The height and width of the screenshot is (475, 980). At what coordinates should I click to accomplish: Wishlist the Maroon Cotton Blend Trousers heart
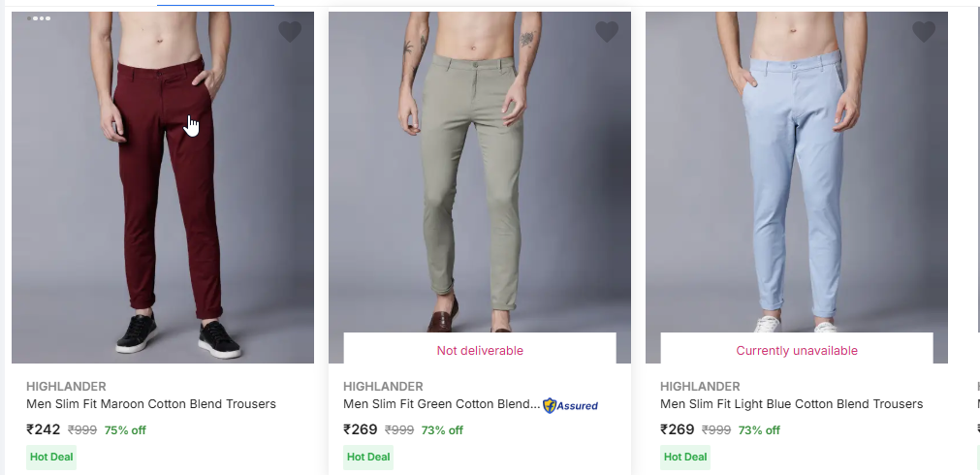click(290, 32)
